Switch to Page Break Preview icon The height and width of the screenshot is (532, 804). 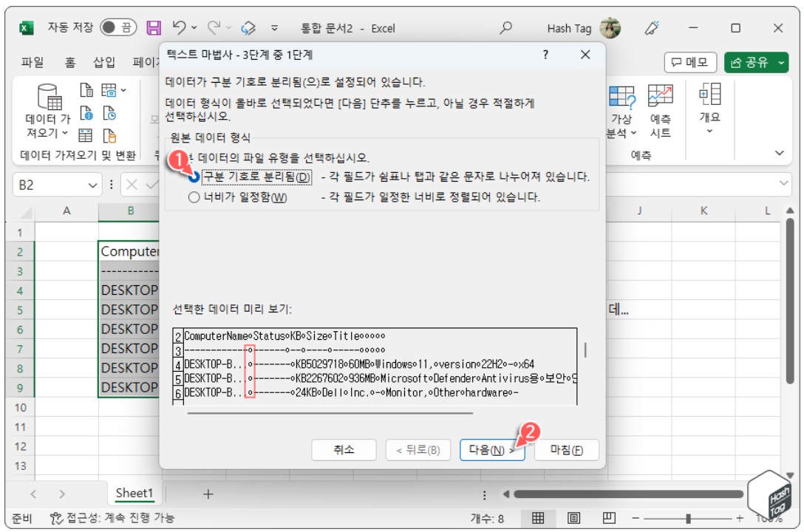(x=609, y=518)
